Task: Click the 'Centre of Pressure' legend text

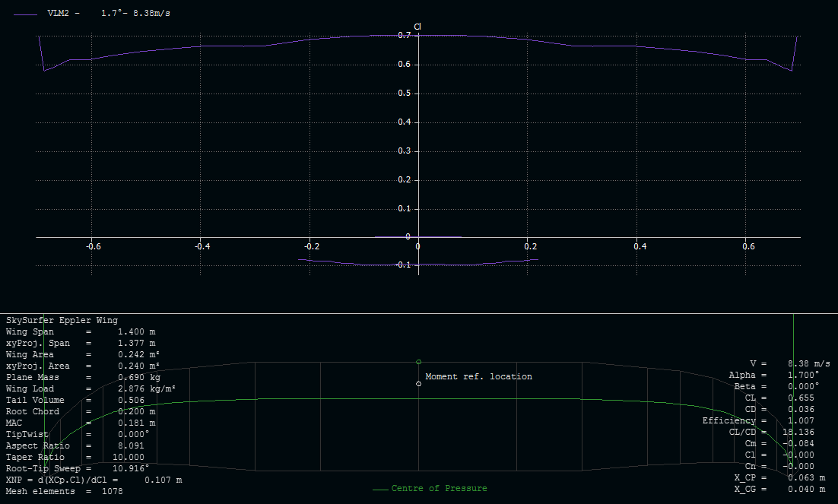Action: tap(439, 488)
